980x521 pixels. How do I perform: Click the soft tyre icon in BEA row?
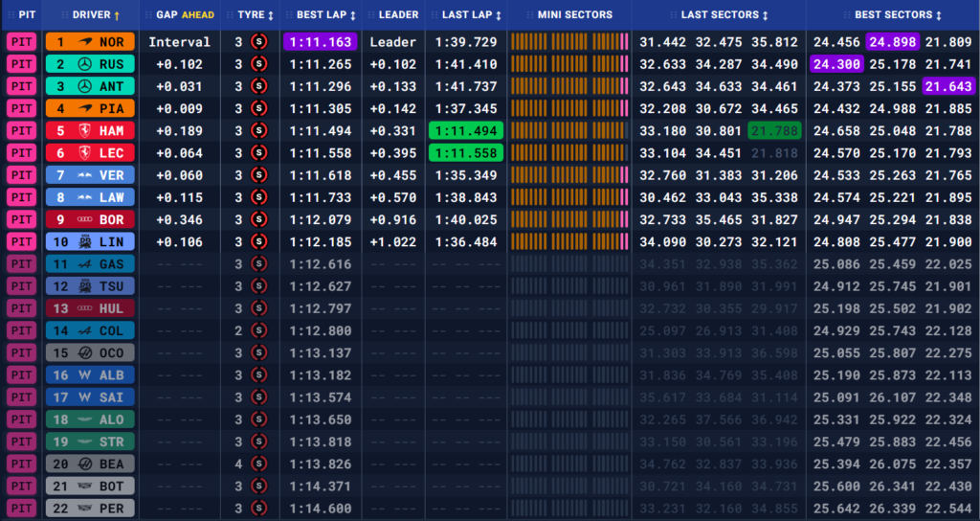[258, 464]
